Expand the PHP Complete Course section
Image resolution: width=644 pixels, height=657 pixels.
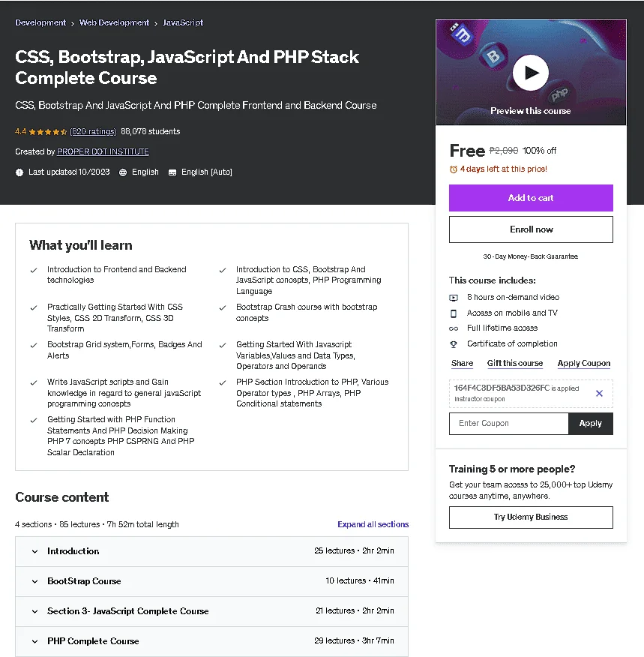(x=211, y=641)
